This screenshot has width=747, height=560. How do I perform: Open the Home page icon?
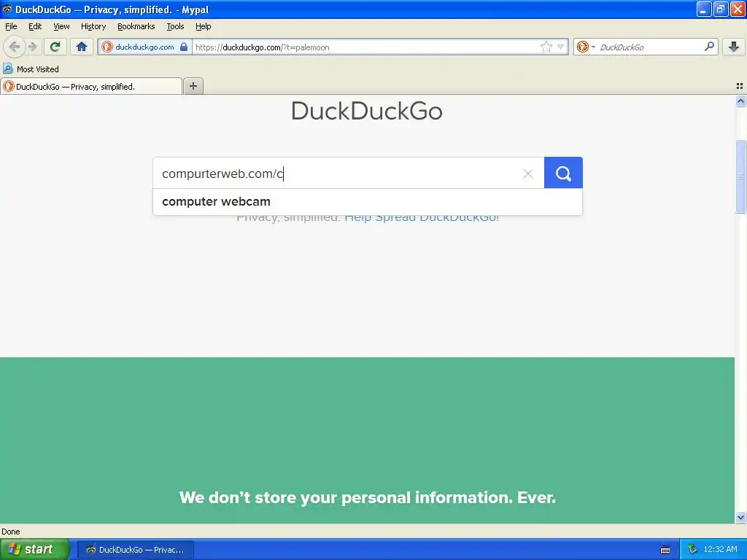(82, 47)
